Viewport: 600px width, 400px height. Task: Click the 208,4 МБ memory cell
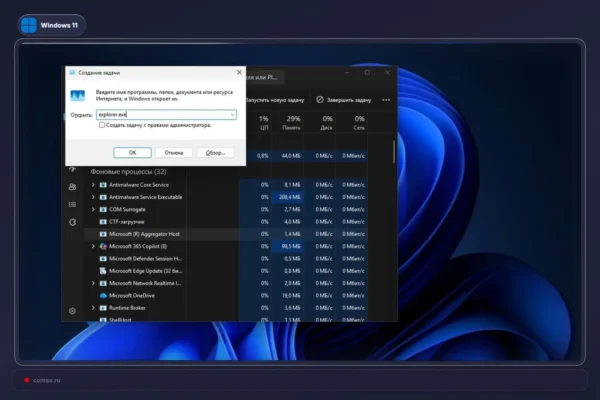point(289,197)
